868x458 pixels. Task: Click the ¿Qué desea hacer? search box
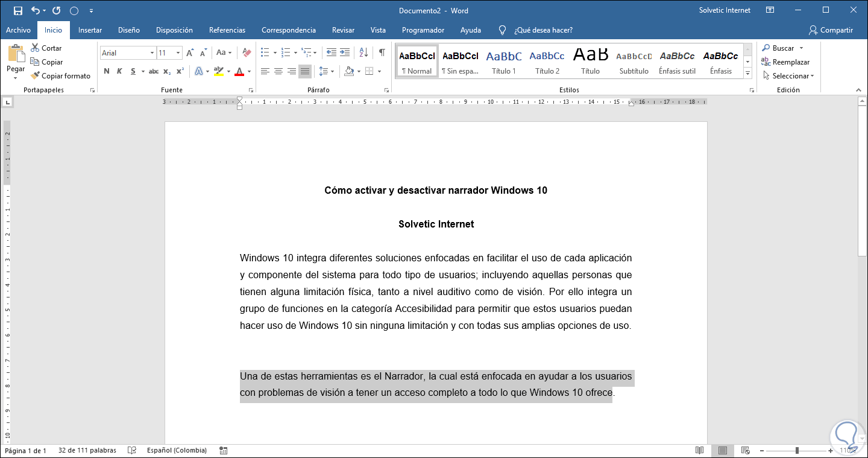[543, 30]
